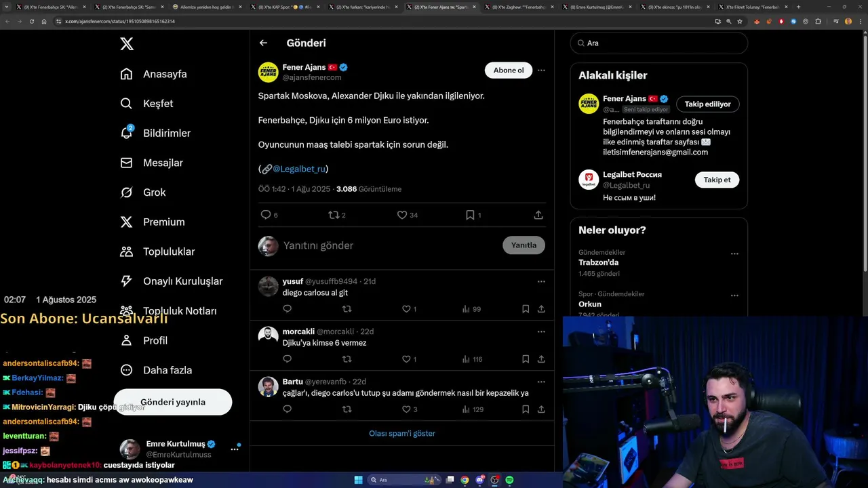This screenshot has width=868, height=488.
Task: Open the Trabzon'da trending topic
Action: (598, 262)
